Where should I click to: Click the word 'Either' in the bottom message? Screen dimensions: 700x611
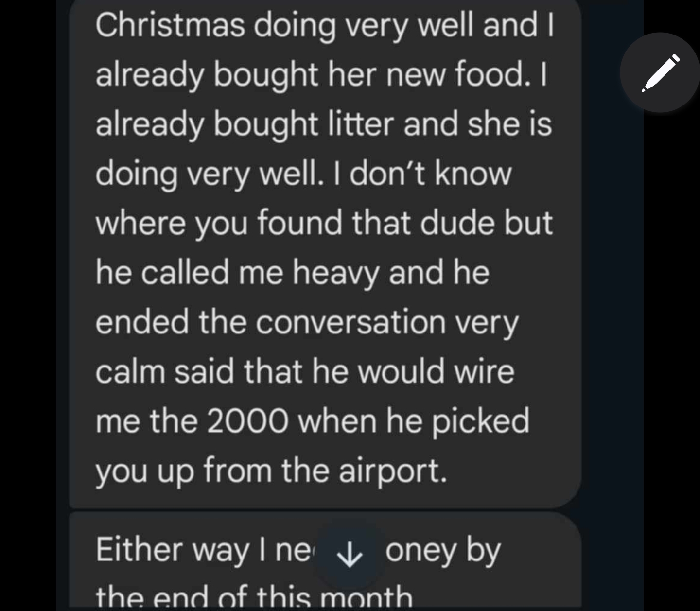139,550
